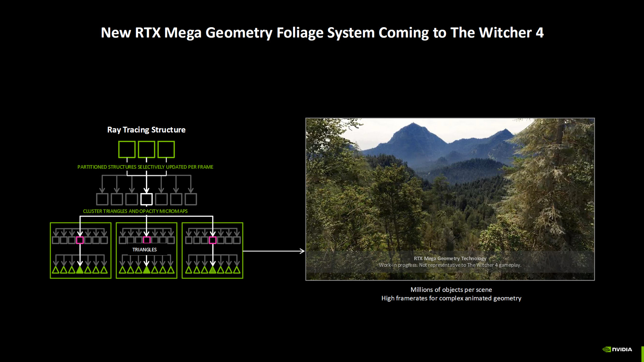
Task: Click the Partitioned Structures Selectively Updated text
Action: [x=145, y=167]
